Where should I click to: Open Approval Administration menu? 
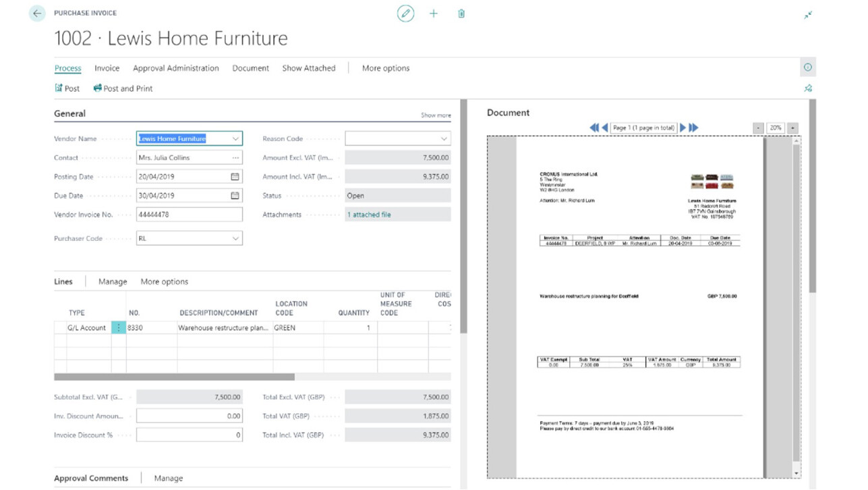point(176,68)
